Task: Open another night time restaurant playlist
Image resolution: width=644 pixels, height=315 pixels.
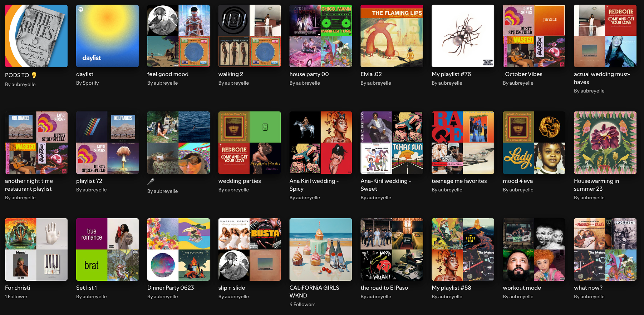Action: pos(36,142)
